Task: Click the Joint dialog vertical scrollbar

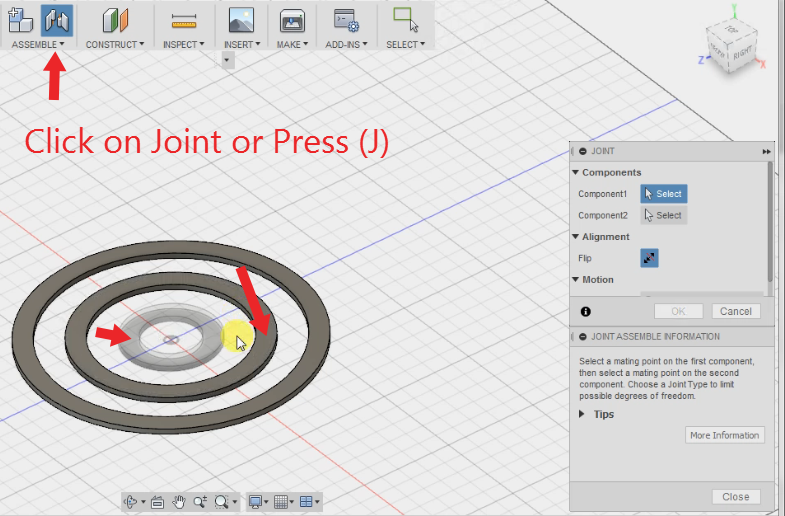Action: tap(770, 223)
